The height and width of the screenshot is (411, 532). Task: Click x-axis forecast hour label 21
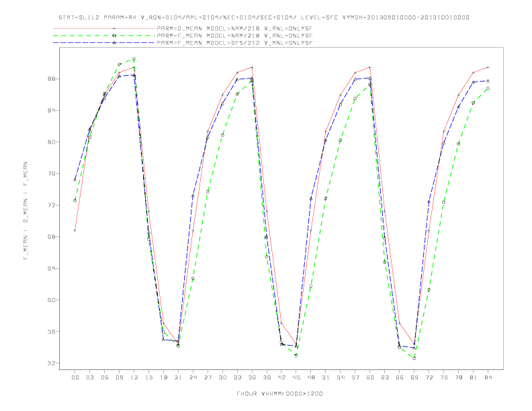179,377
